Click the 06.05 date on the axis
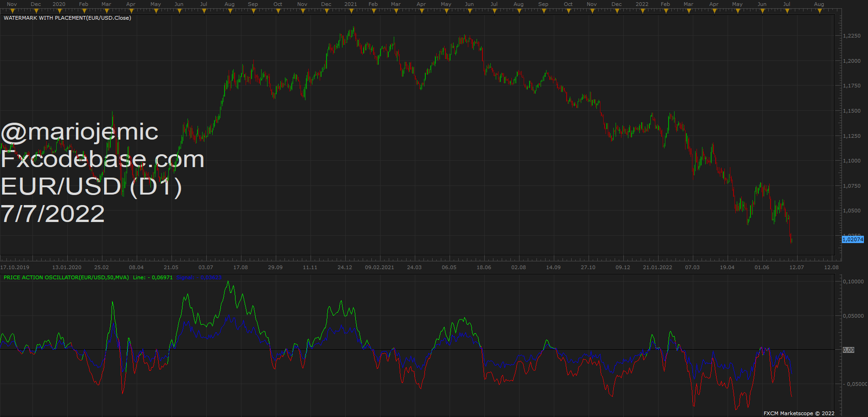The width and height of the screenshot is (868, 417). pyautogui.click(x=449, y=267)
